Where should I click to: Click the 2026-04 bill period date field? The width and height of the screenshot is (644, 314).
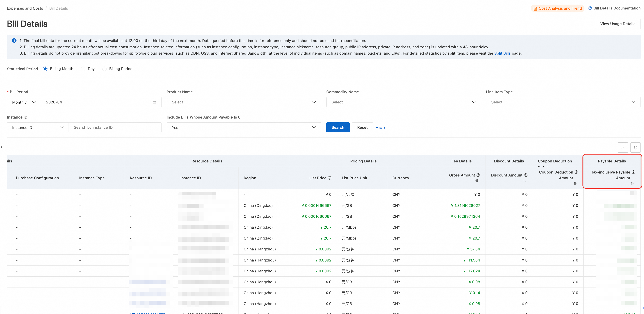101,102
